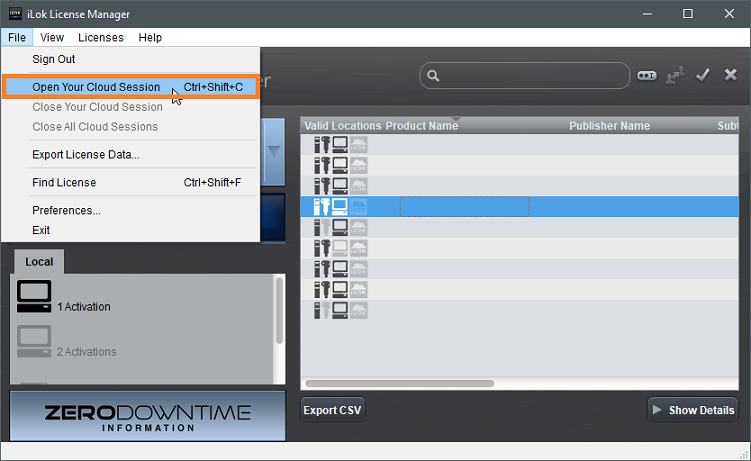Maximize the iLok License Manager window
The image size is (751, 461).
[x=688, y=14]
